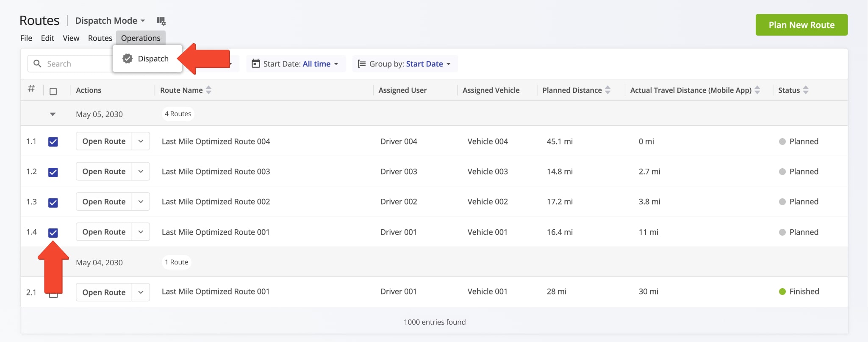
Task: Click the search magnifier icon
Action: point(37,64)
